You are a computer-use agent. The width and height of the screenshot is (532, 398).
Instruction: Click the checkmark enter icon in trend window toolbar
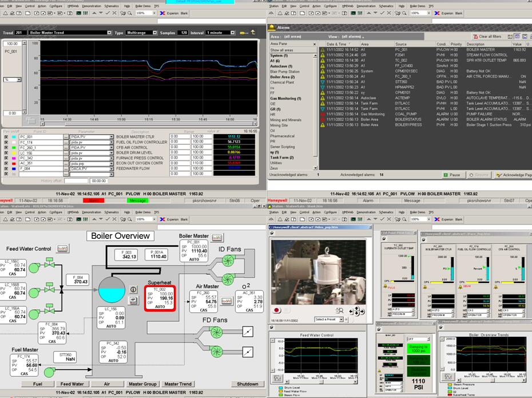[x=108, y=13]
